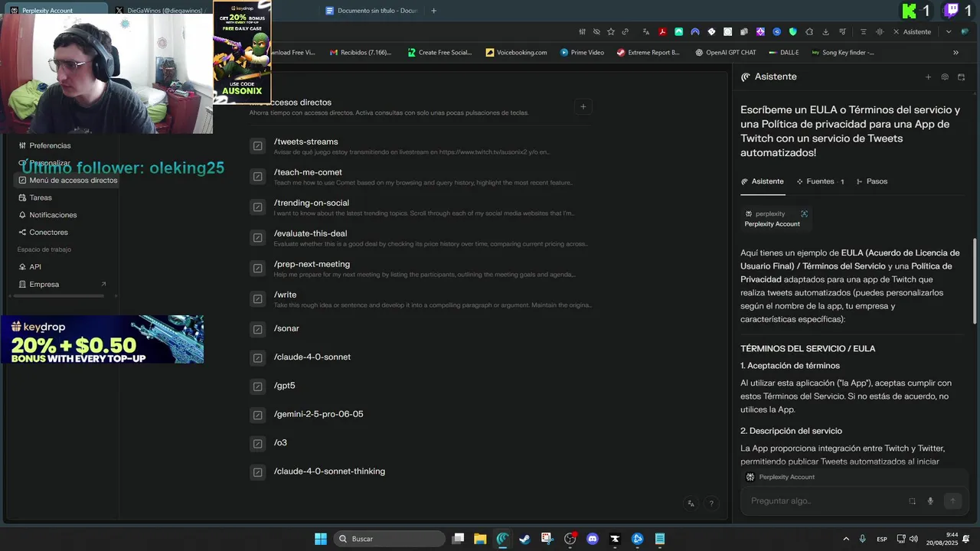Click the assistant panel scrollbar
The height and width of the screenshot is (551, 980).
(975, 282)
